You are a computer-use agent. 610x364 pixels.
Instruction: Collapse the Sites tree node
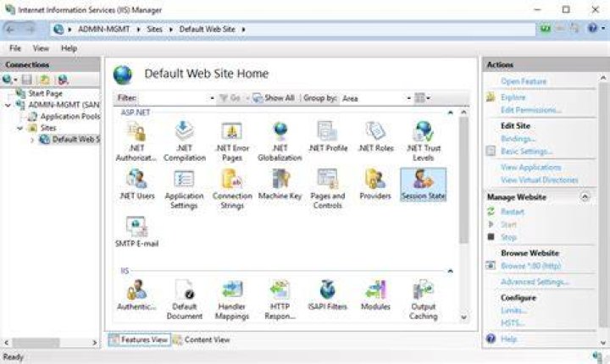[19, 128]
